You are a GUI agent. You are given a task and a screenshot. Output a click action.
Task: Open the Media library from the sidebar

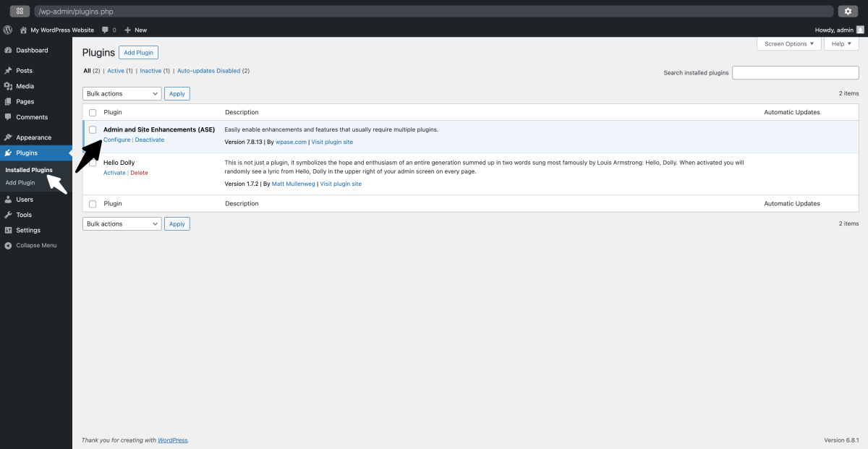click(24, 85)
